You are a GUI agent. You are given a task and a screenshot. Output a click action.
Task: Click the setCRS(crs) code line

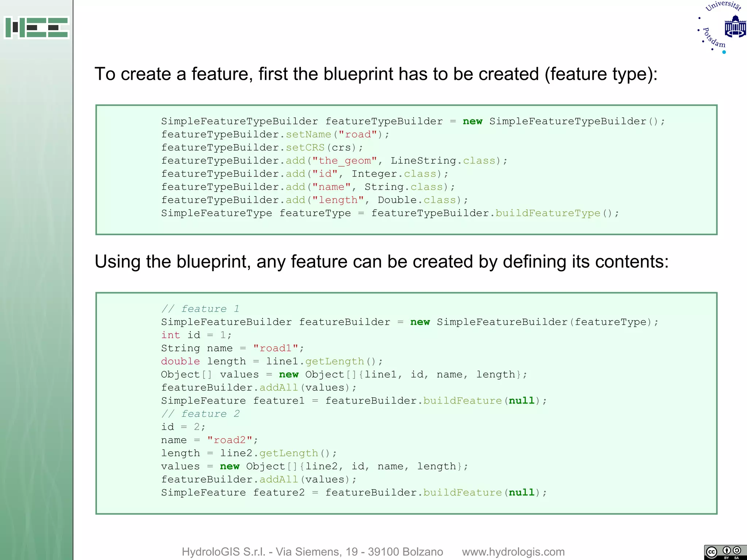coord(262,148)
